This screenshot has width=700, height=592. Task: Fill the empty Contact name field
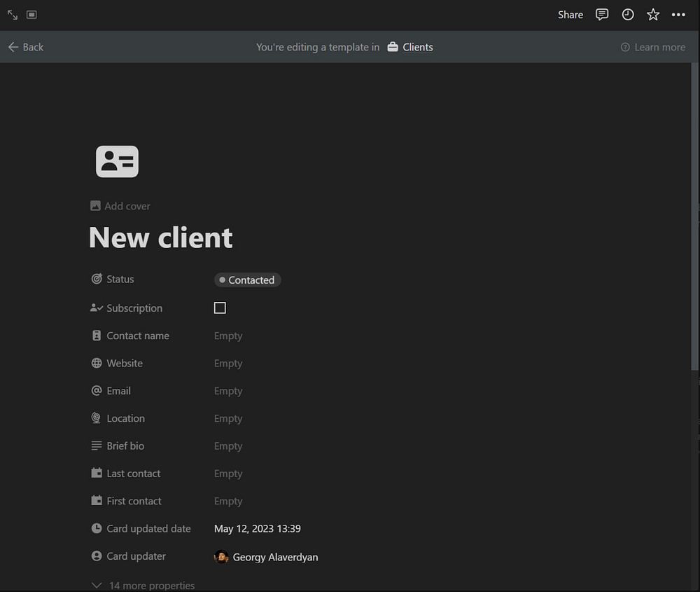point(228,336)
